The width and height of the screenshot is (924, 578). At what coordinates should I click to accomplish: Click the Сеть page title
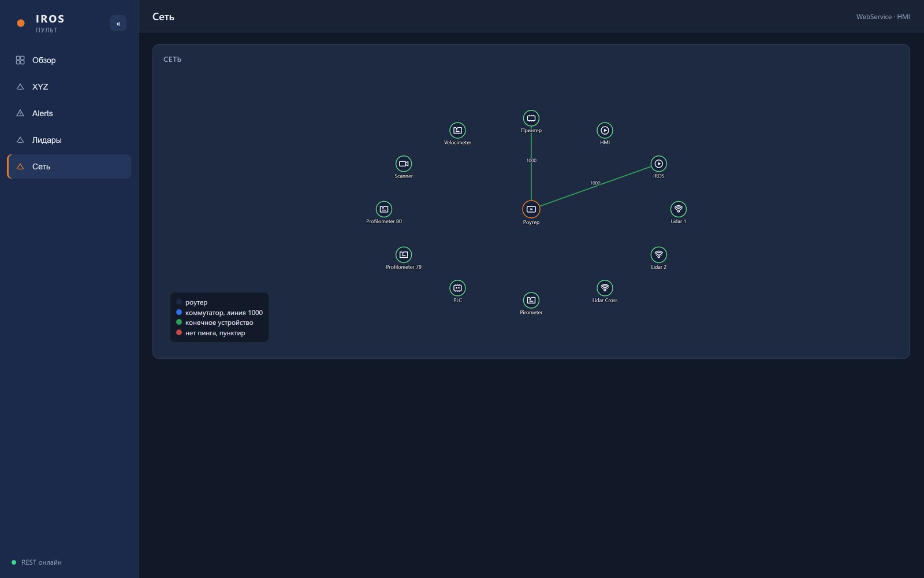tap(163, 17)
